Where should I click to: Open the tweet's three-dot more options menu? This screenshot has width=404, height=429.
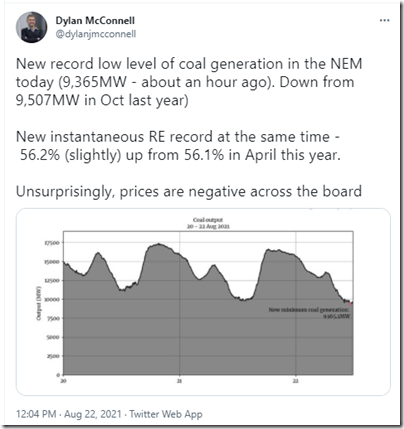point(384,21)
